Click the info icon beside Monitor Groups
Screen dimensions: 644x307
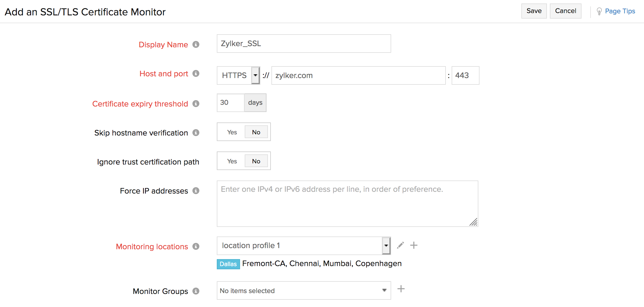[x=196, y=291]
